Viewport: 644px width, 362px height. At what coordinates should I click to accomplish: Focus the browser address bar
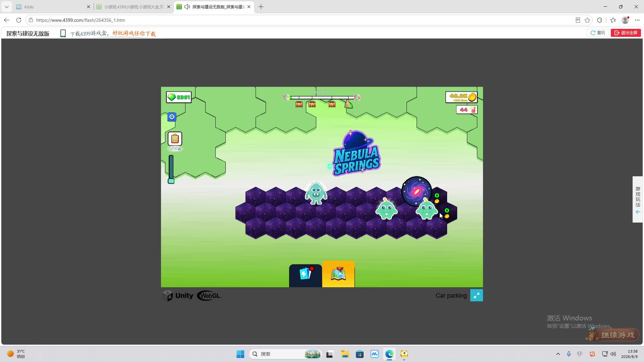(x=302, y=20)
